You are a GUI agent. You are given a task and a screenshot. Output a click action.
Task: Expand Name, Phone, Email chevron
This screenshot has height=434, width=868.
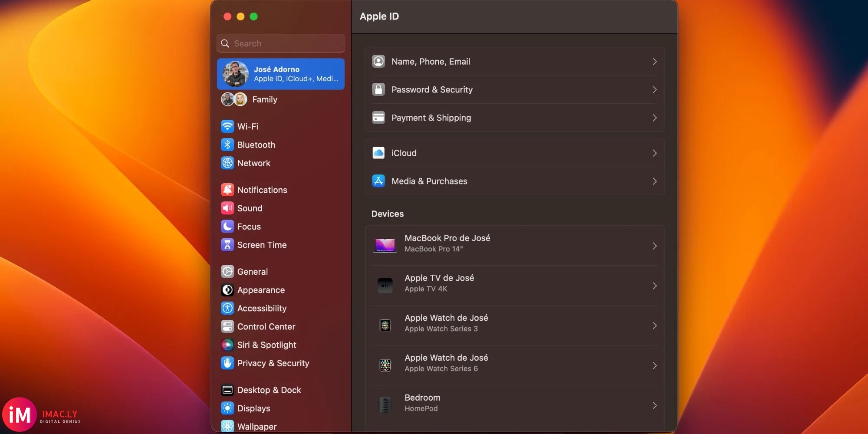[x=654, y=62]
